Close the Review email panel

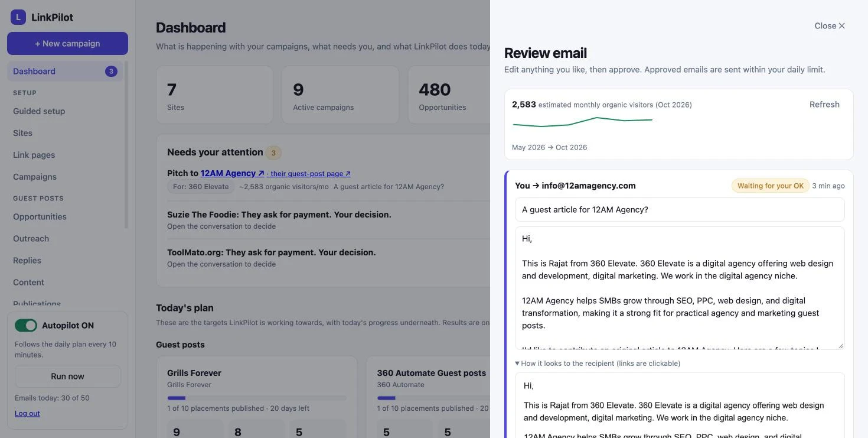pyautogui.click(x=830, y=26)
